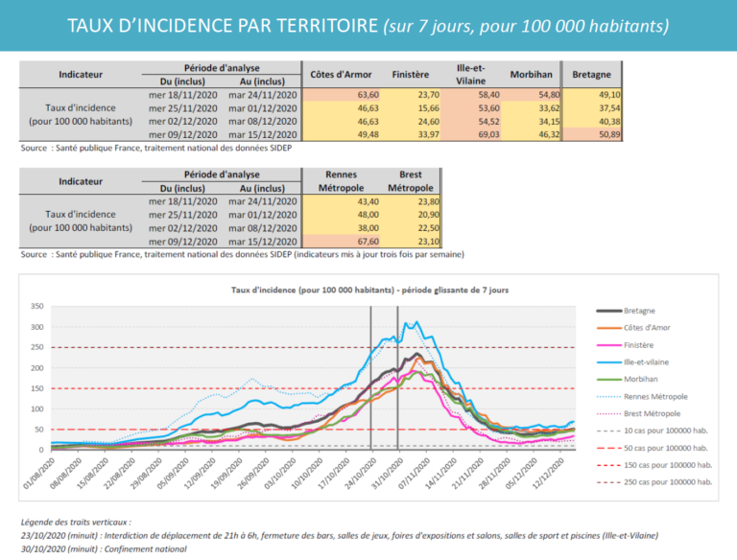
Task: Select Rennes Métropole dotted legend entry
Action: [642, 397]
